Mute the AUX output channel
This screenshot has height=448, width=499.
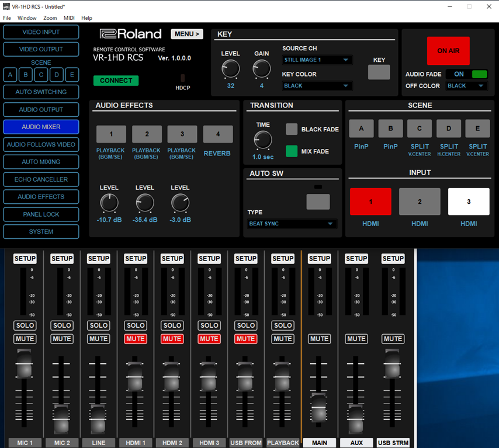pyautogui.click(x=356, y=339)
